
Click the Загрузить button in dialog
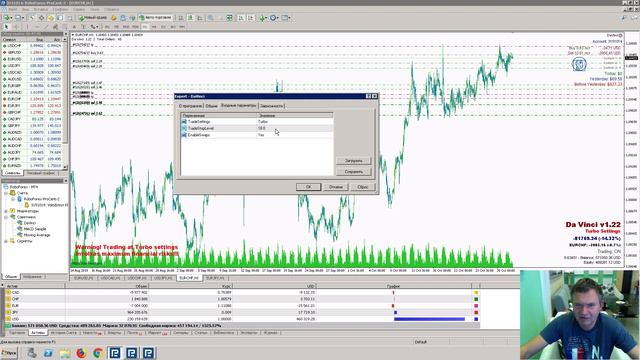point(353,161)
